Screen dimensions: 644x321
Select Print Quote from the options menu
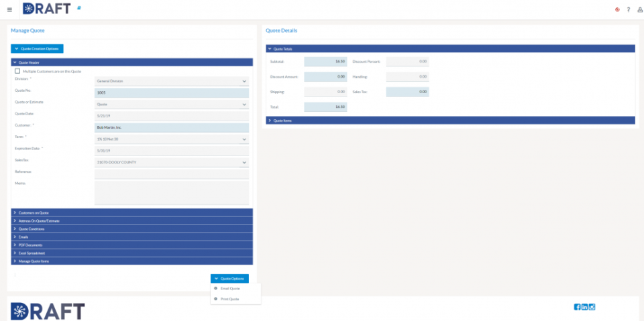235,300
